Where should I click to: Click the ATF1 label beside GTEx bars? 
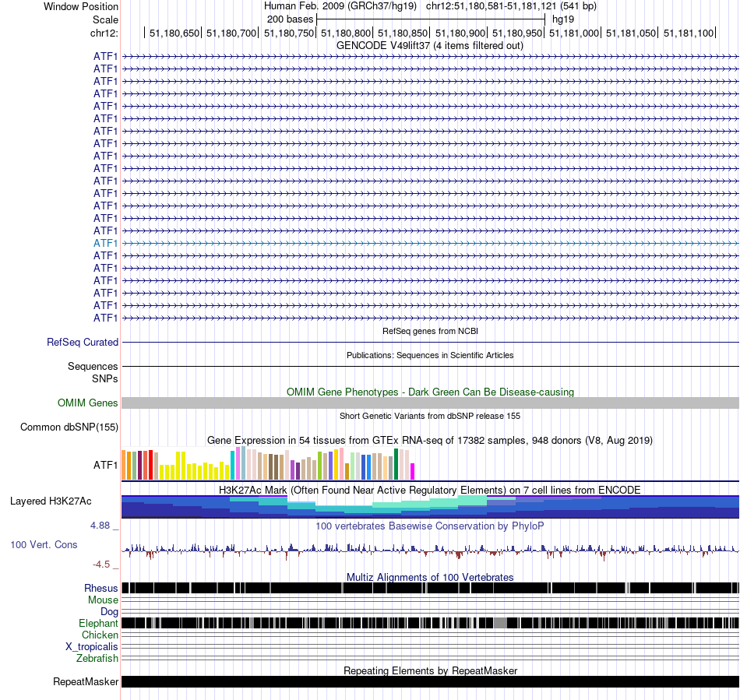105,465
